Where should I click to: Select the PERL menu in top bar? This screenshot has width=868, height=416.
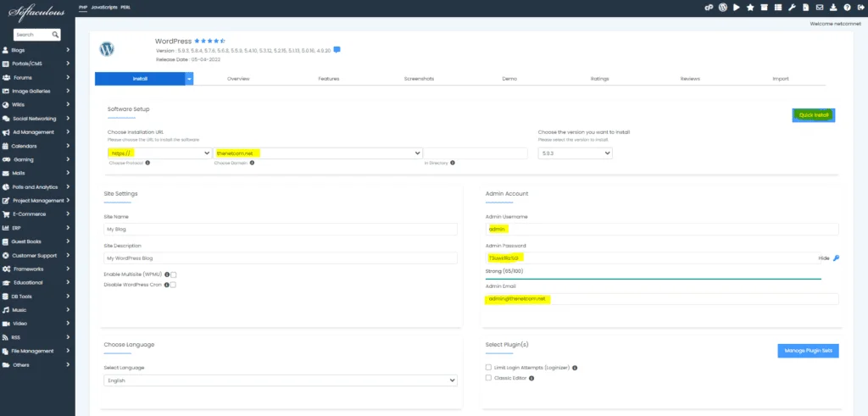pos(125,8)
